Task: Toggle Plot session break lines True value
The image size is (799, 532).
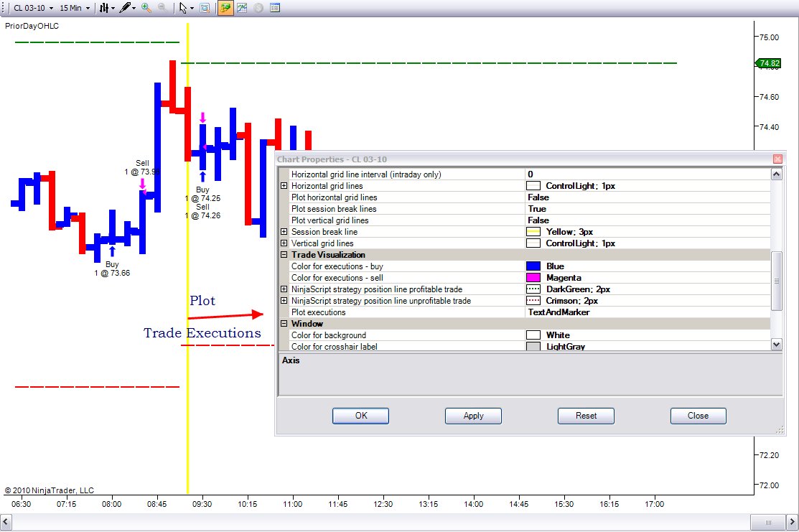Action: 648,209
